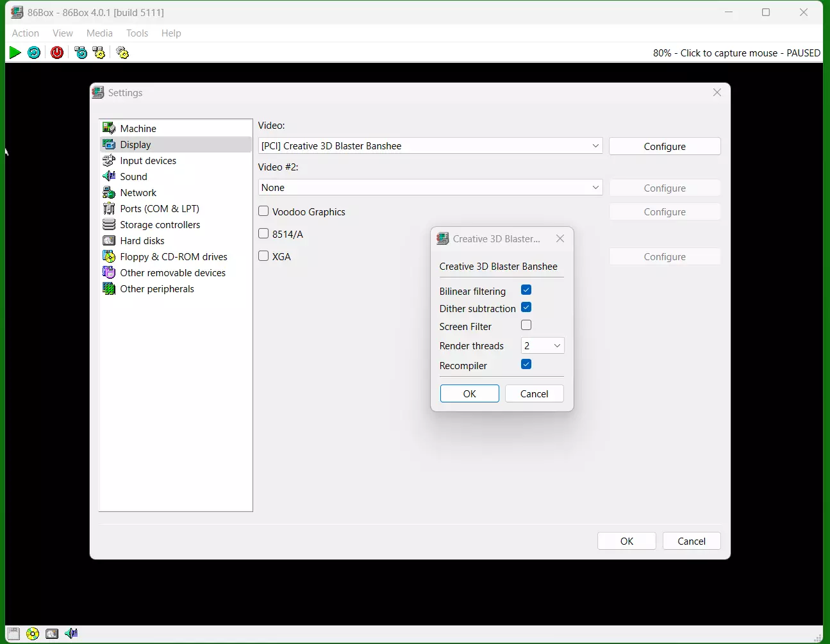The height and width of the screenshot is (644, 830).
Task: Click the Bilinear filtering label
Action: pyautogui.click(x=472, y=292)
